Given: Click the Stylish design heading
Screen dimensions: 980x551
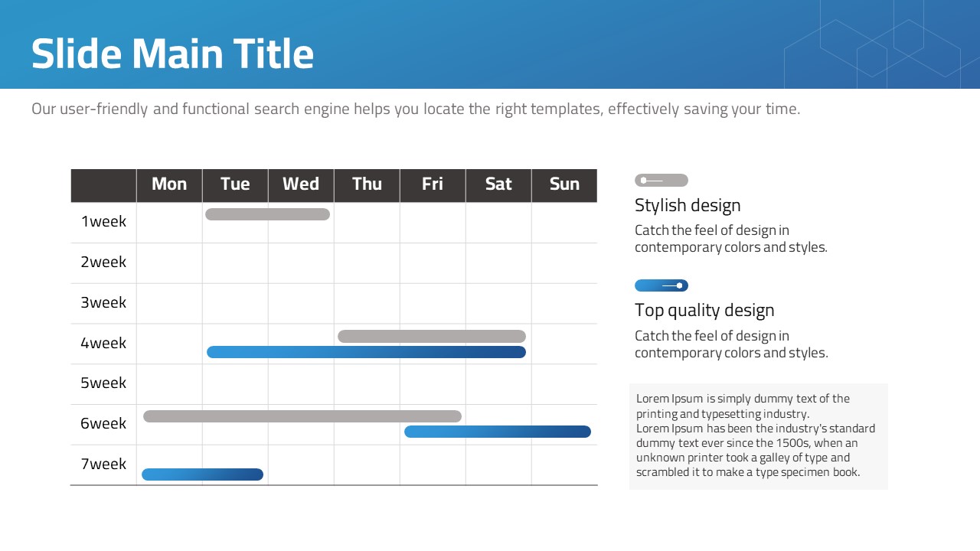Looking at the screenshot, I should coord(688,205).
